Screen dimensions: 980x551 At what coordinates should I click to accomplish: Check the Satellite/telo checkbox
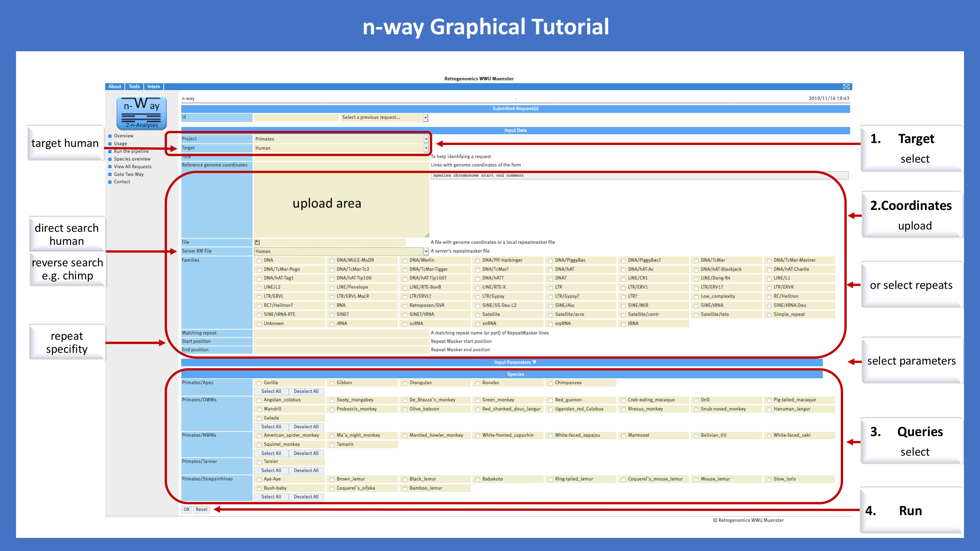[x=696, y=315]
